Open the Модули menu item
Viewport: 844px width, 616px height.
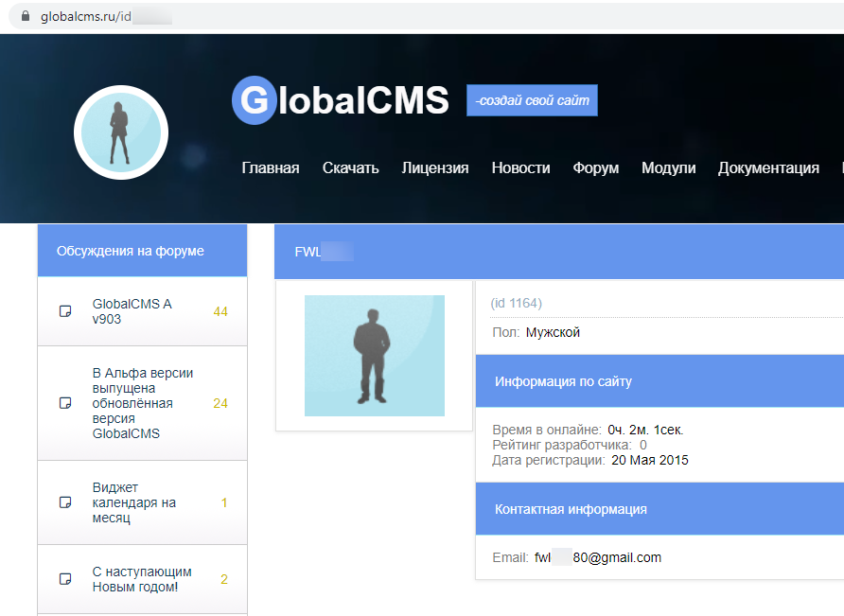(669, 168)
